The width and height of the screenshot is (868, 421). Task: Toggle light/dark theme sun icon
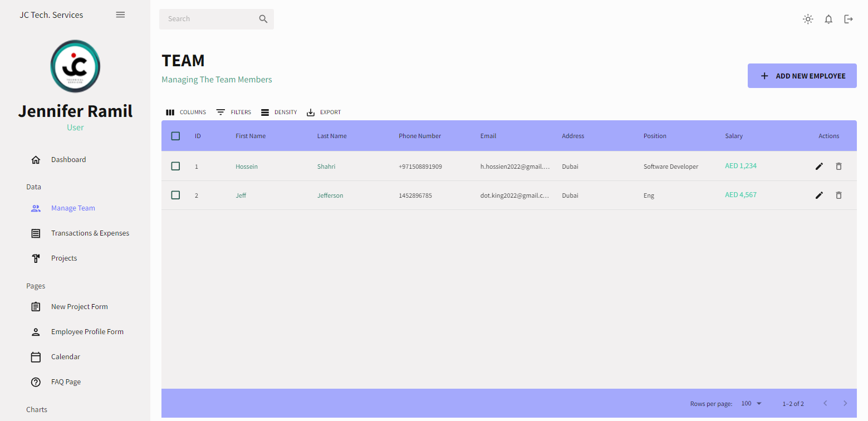pos(808,19)
